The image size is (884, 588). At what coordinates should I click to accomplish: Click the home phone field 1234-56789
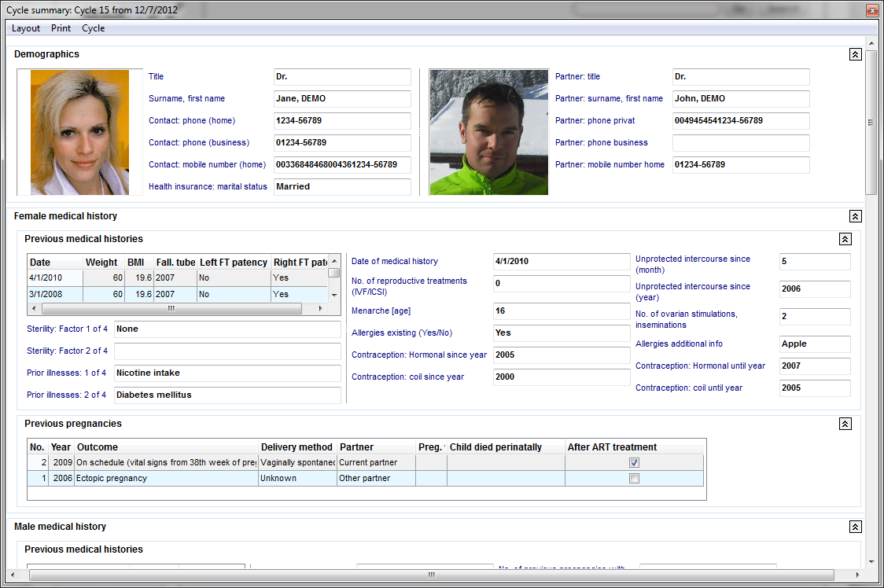pos(342,120)
